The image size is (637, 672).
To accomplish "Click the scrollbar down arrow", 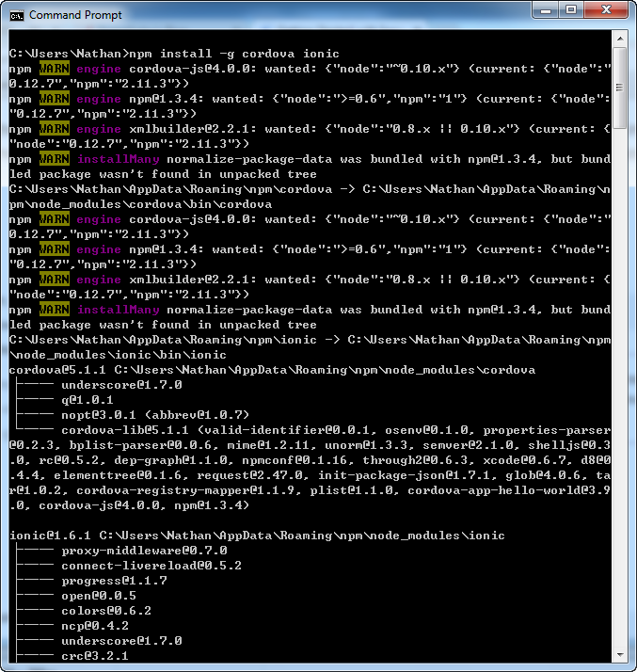I will (x=620, y=654).
